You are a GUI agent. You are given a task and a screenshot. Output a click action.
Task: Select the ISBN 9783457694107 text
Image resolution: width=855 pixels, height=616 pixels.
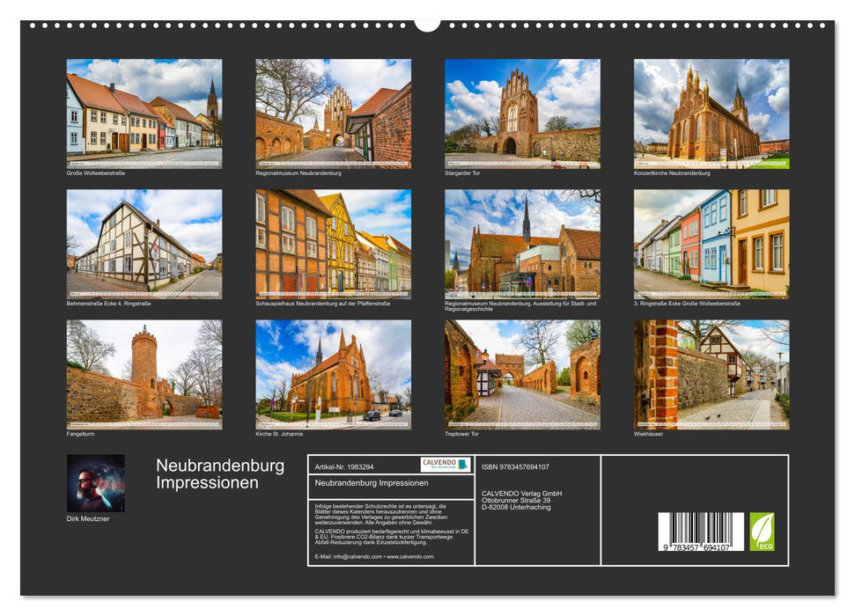(514, 467)
